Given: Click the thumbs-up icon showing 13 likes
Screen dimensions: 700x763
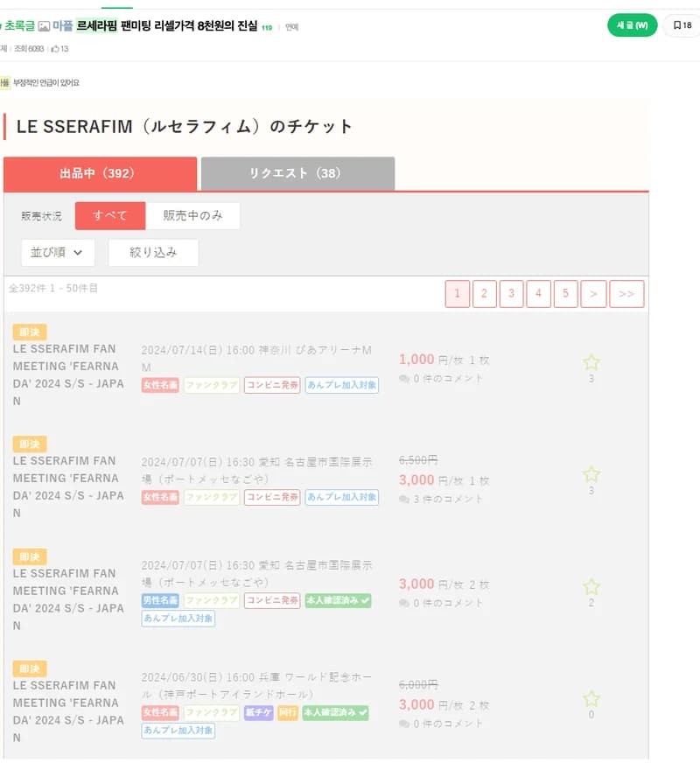Looking at the screenshot, I should [55, 49].
